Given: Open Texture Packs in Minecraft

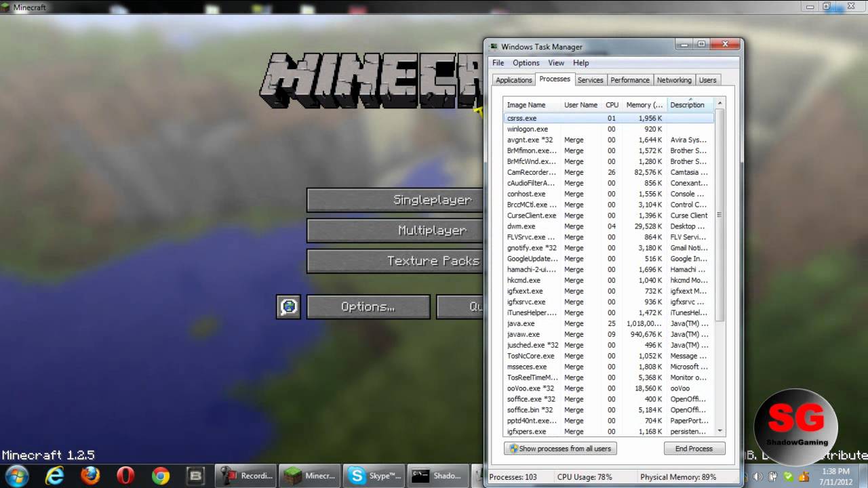Looking at the screenshot, I should click(x=395, y=261).
